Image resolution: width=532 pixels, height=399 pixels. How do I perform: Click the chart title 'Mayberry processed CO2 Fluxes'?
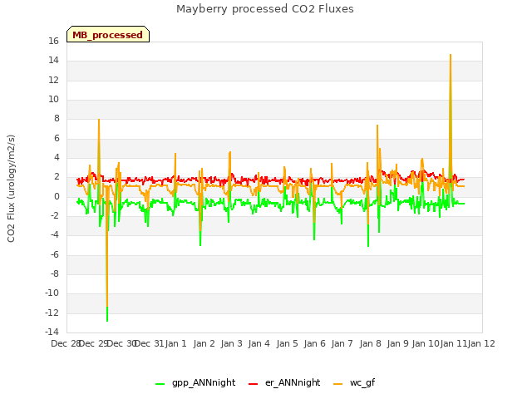(265, 9)
